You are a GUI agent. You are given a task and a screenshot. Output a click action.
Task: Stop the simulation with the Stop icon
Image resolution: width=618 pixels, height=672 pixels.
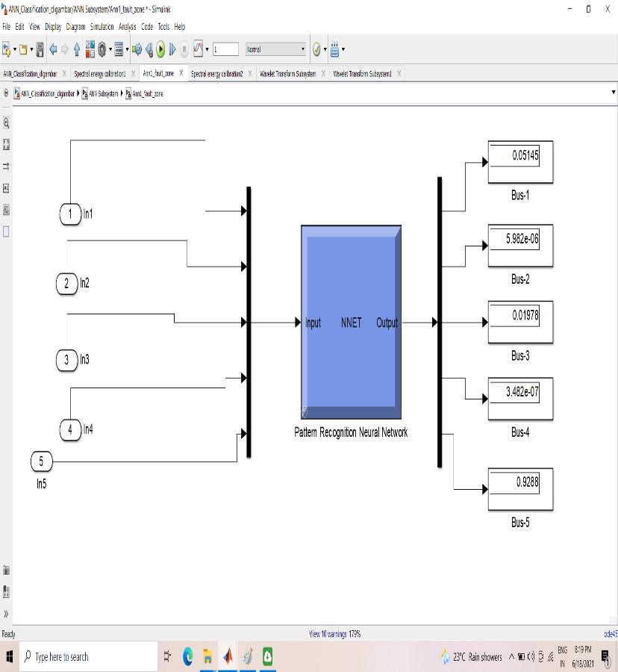[184, 50]
